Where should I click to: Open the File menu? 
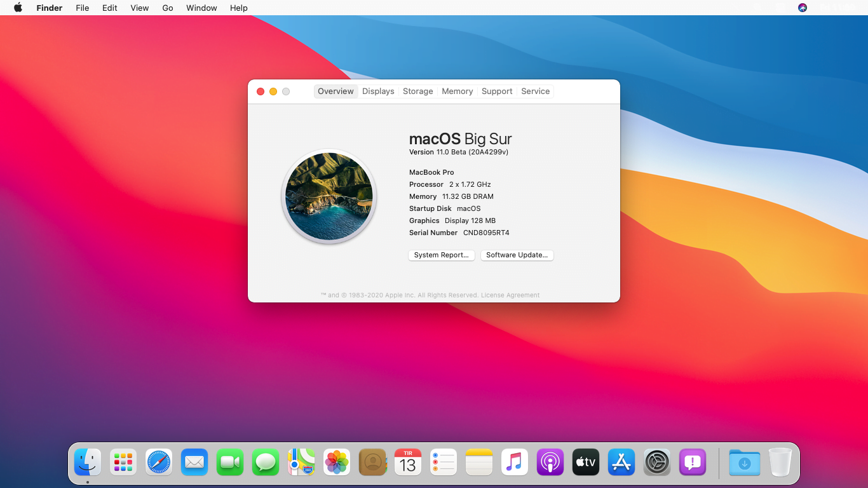coord(82,8)
